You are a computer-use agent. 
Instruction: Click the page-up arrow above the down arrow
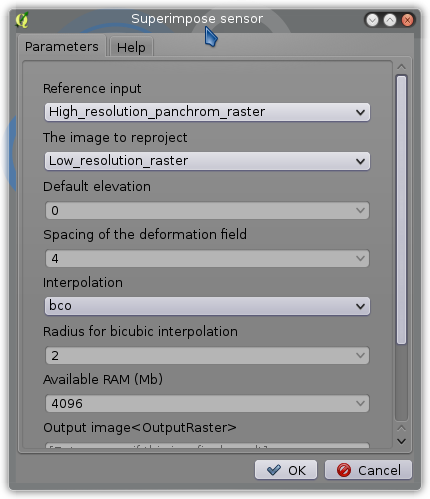[x=402, y=428]
